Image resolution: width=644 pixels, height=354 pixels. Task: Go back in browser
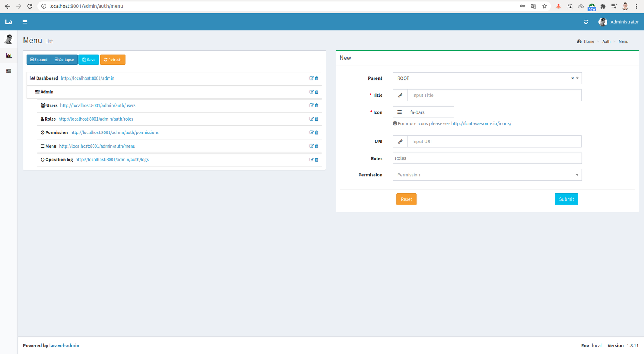7,6
